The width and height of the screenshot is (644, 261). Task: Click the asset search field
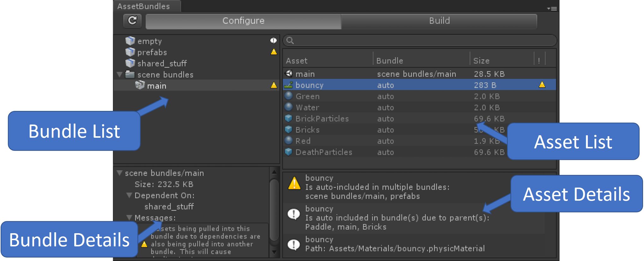420,40
